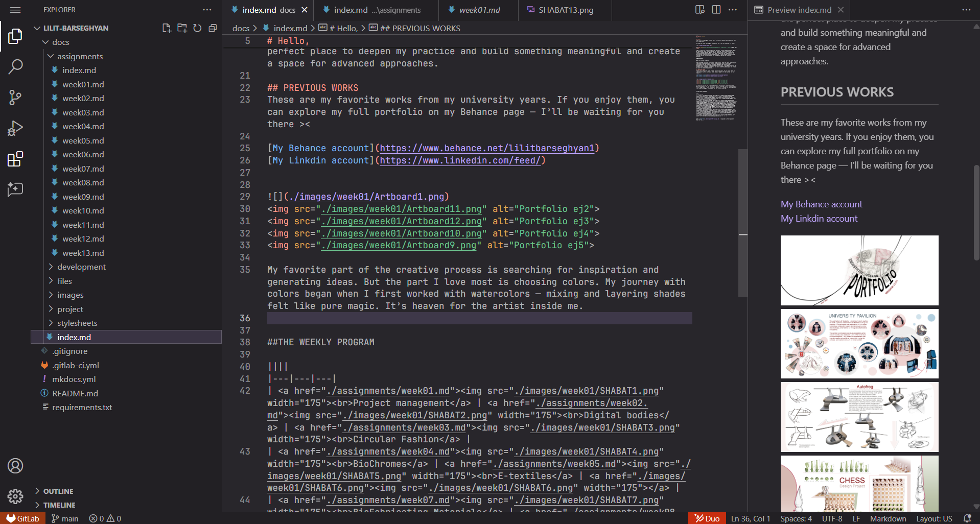
Task: Click the New Folder icon in Explorer
Action: tap(182, 28)
